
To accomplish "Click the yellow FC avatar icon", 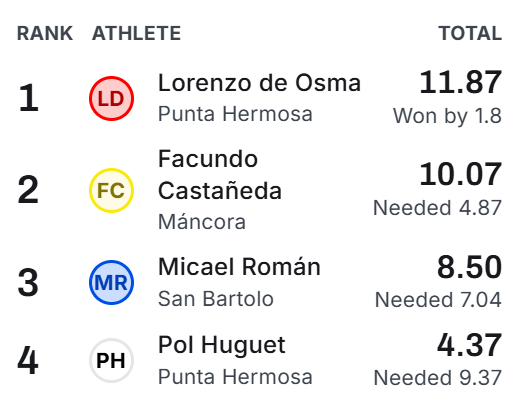I will [111, 190].
